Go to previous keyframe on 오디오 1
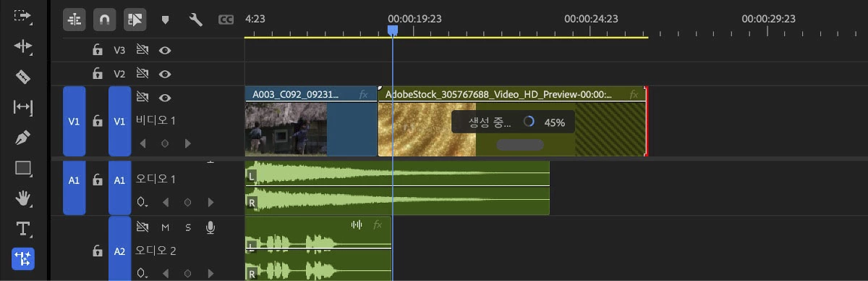 click(x=165, y=202)
